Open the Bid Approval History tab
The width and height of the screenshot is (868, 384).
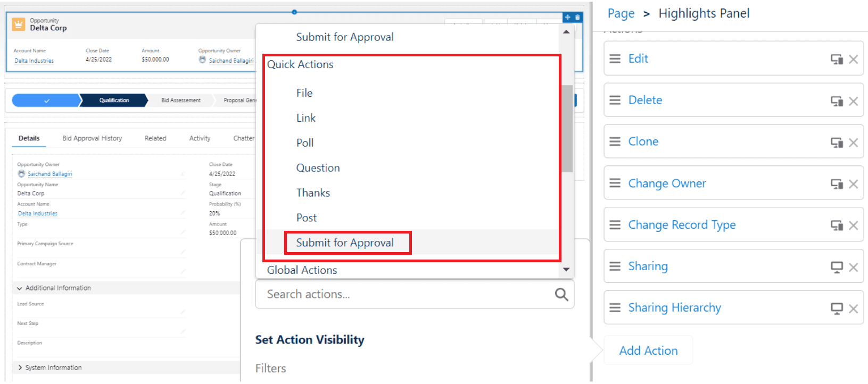[92, 138]
